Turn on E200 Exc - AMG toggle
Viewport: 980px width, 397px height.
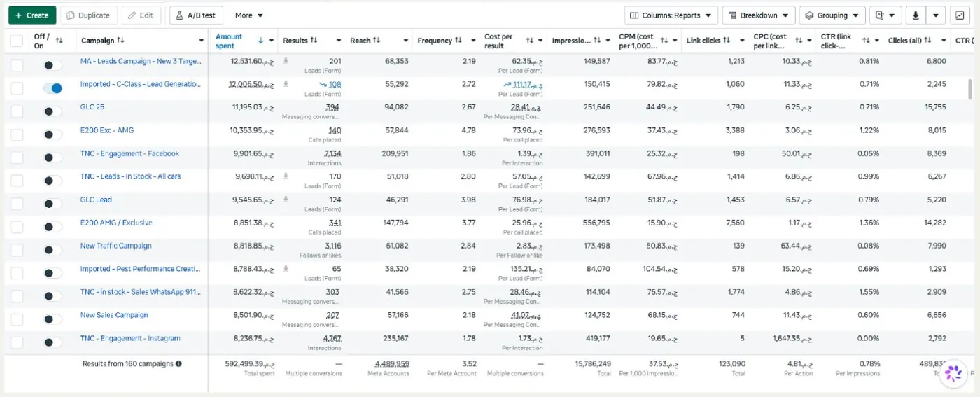52,134
